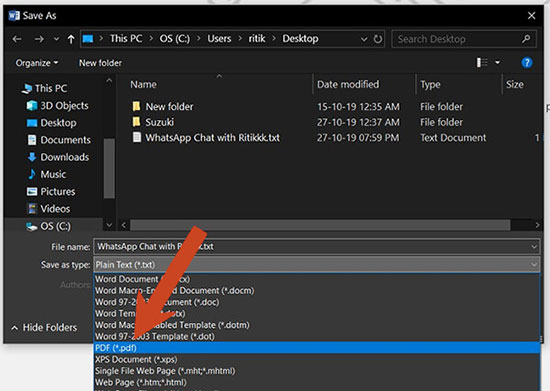Select OS (C:) in the breadcrumb path
The image size is (550, 391).
[x=175, y=39]
